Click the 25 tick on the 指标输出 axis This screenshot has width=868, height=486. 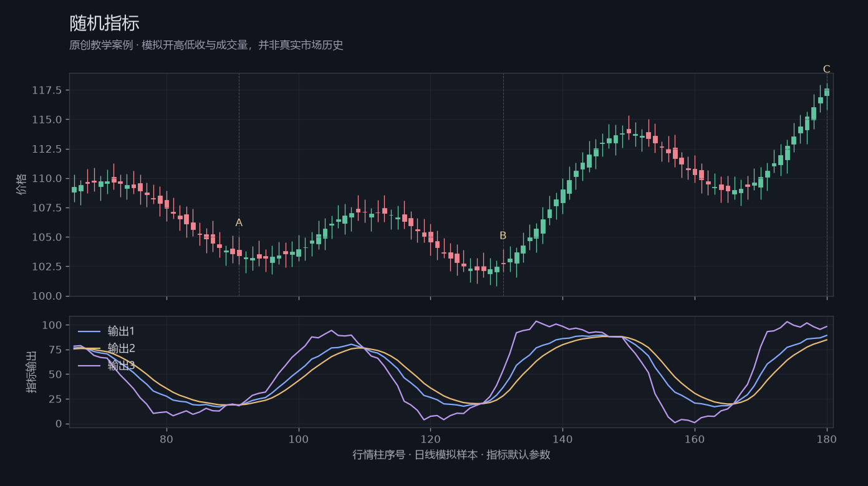pyautogui.click(x=55, y=399)
